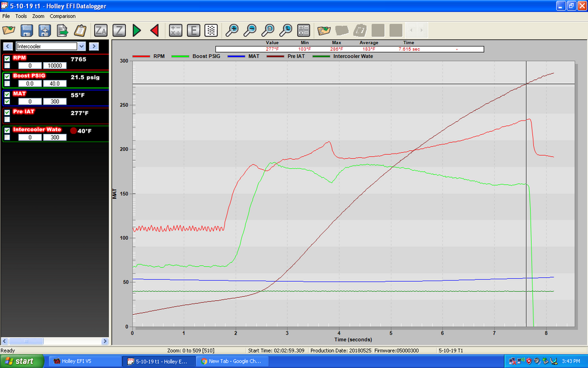Click the zoom out magnifier icon
588x368 pixels.
click(x=250, y=30)
